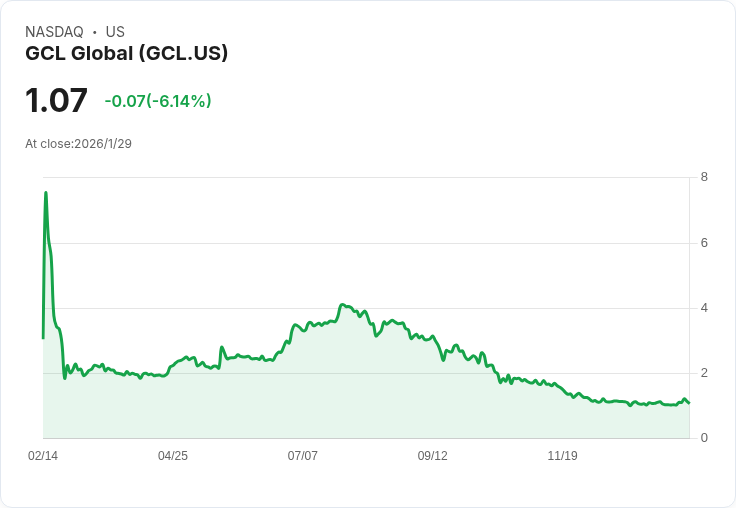Click the 09/12 date label on axis
Screen dimensions: 736x508
(x=432, y=455)
